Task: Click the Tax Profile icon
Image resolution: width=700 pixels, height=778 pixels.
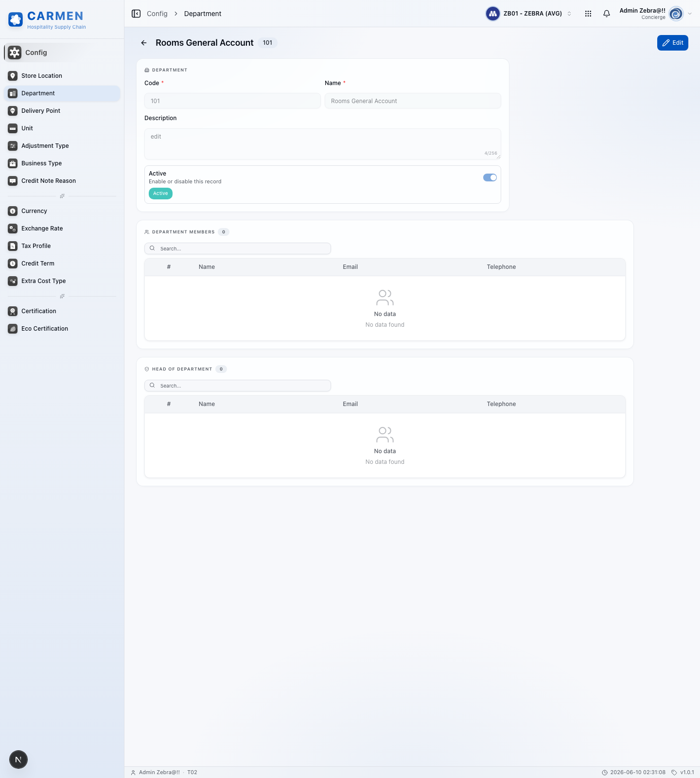Action: tap(13, 246)
